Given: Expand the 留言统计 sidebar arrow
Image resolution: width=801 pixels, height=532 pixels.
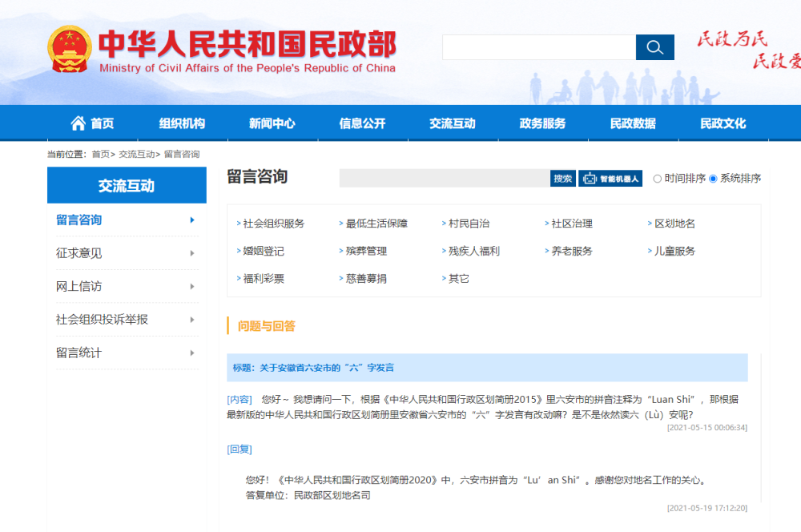Looking at the screenshot, I should tap(192, 353).
